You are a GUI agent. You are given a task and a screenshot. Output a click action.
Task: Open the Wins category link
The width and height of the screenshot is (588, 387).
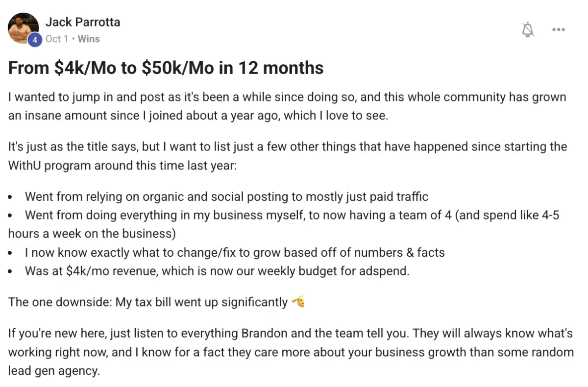[89, 39]
